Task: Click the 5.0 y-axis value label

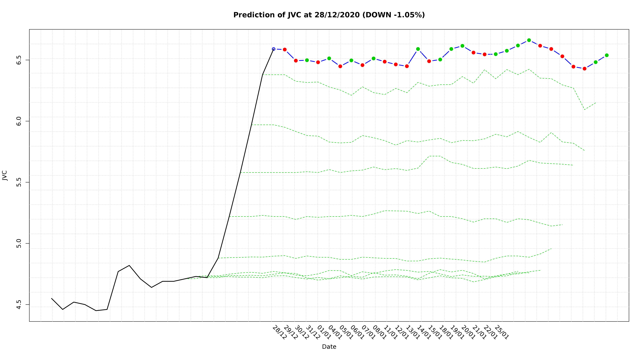Action: [19, 243]
